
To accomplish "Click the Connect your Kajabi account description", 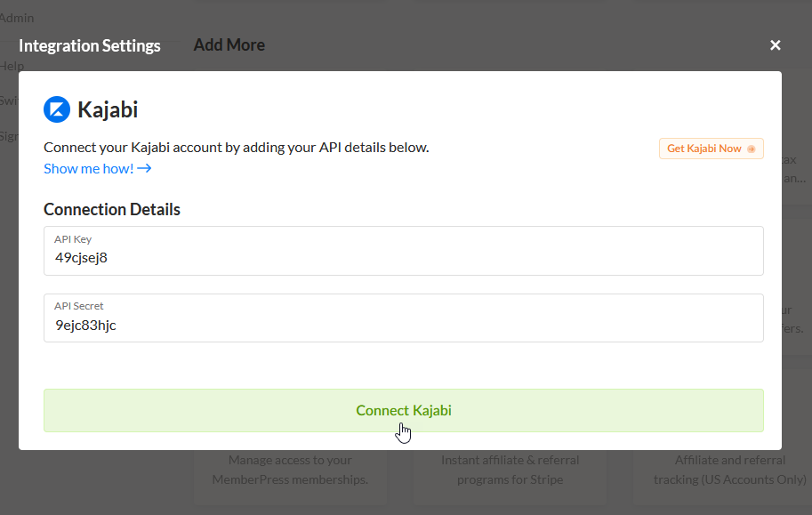I will coord(237,147).
